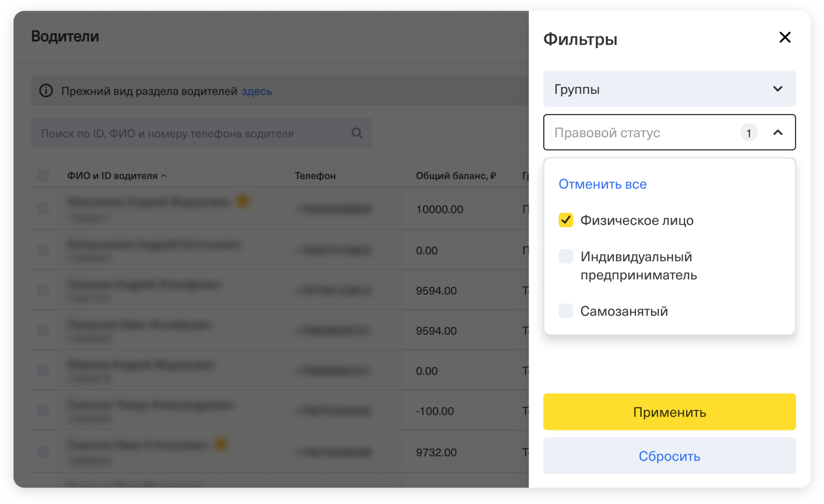
Task: Collapse the Правовой статус dropdown
Action: (777, 133)
